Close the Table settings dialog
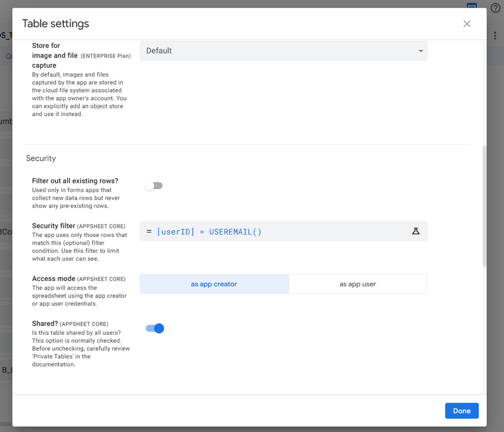This screenshot has width=504, height=432. [x=467, y=24]
